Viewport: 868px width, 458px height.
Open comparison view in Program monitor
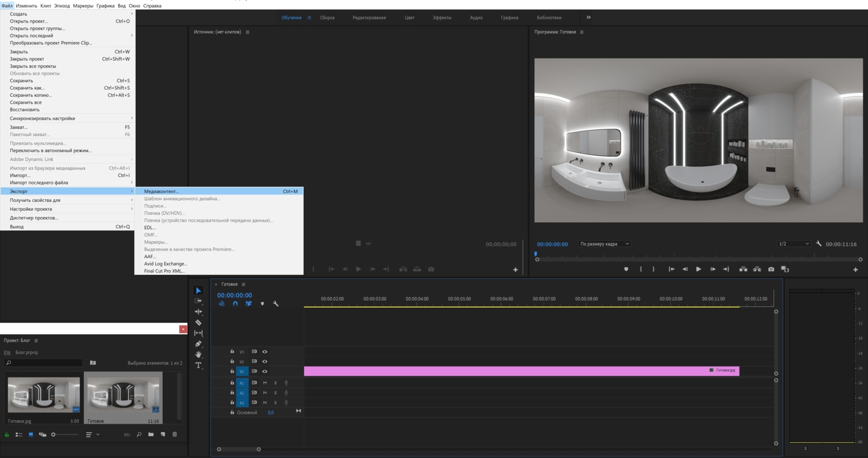[x=785, y=269]
